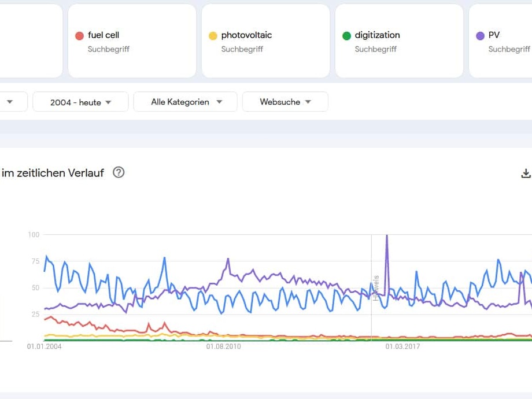The height and width of the screenshot is (399, 532).
Task: Click the help question mark icon
Action: [x=119, y=172]
